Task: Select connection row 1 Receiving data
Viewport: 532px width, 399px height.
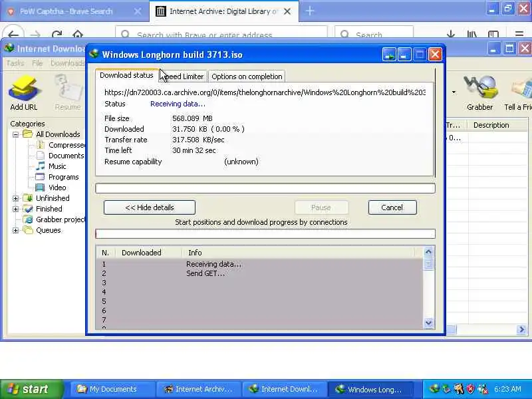Action: tap(260, 264)
